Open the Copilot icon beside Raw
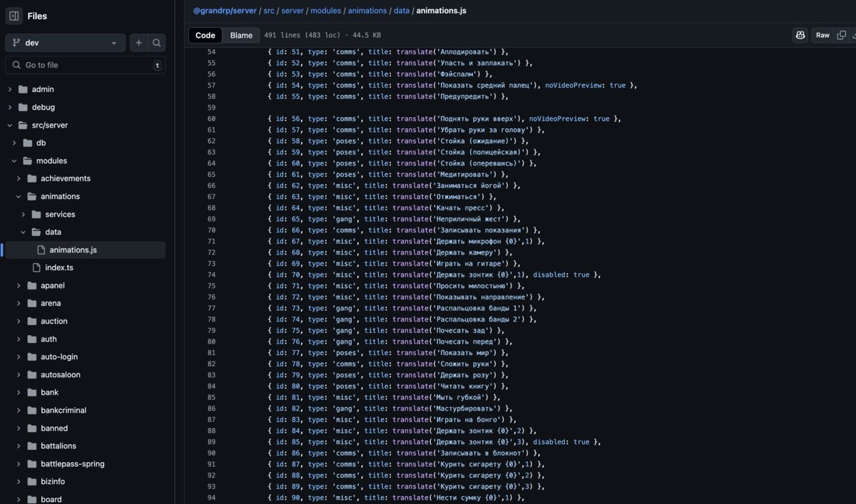This screenshot has width=856, height=504. pyautogui.click(x=800, y=35)
